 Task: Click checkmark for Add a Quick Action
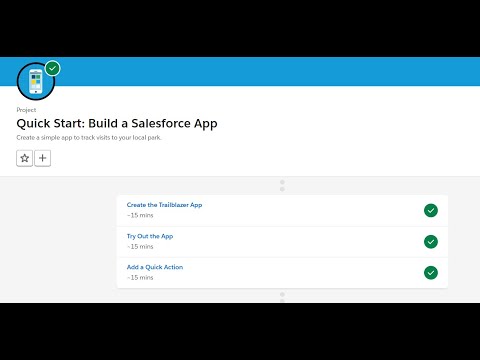pyautogui.click(x=431, y=273)
